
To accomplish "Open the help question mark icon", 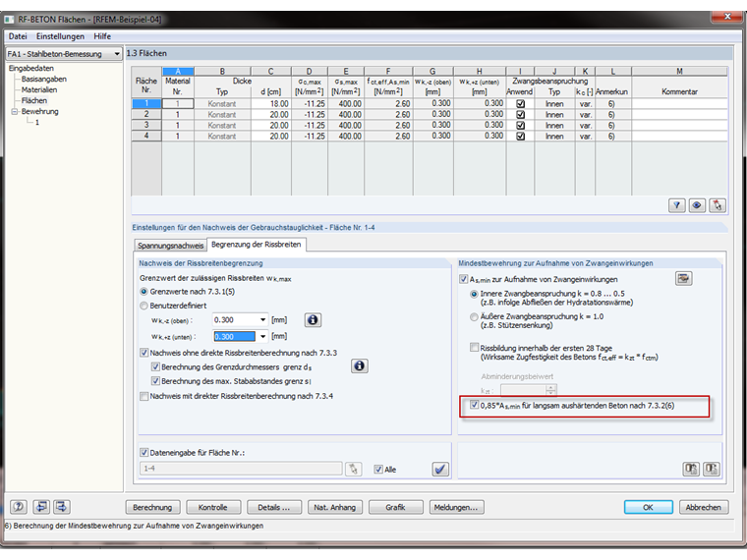I will click(19, 507).
